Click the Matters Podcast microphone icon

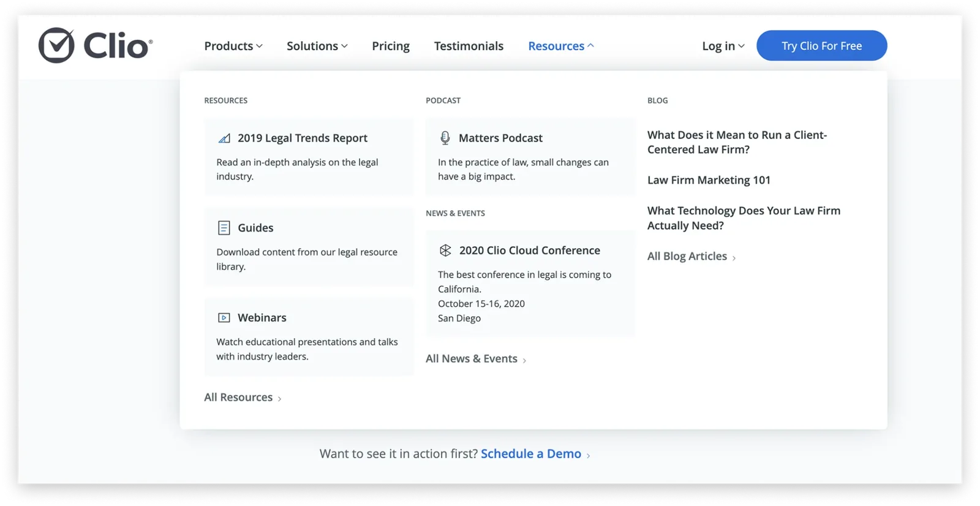pyautogui.click(x=445, y=138)
